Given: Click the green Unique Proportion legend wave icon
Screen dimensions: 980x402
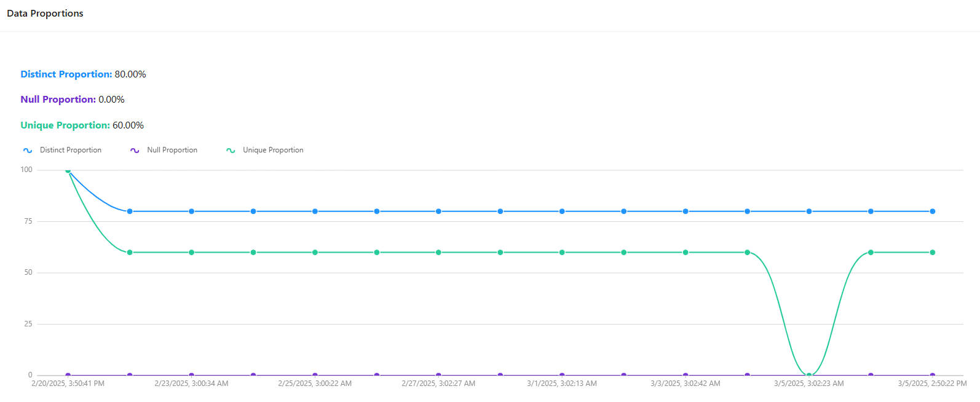Looking at the screenshot, I should pos(231,151).
